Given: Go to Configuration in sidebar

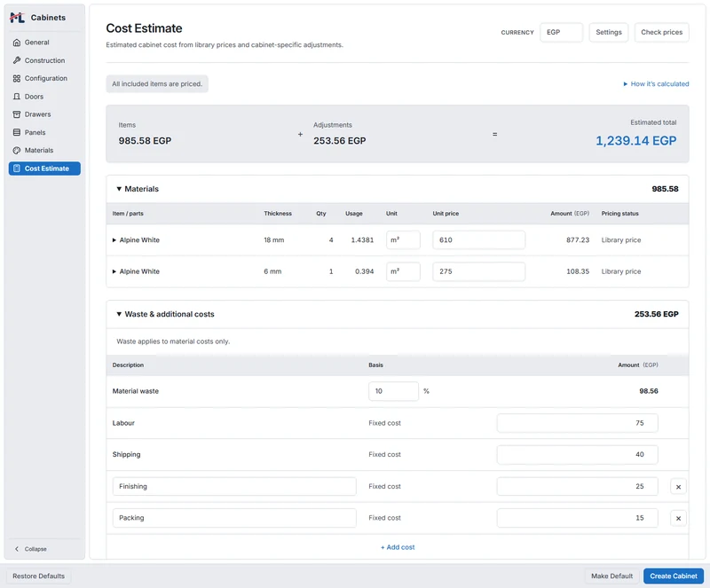Looking at the screenshot, I should pos(44,78).
